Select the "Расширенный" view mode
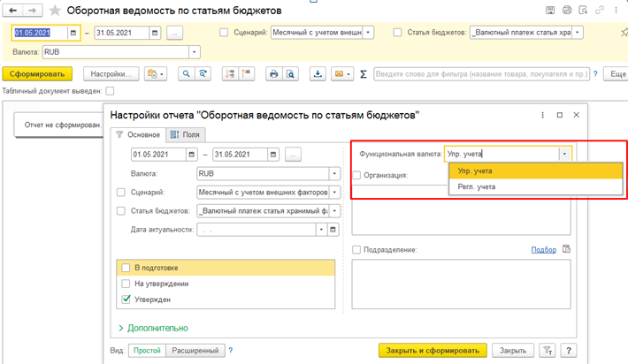This screenshot has width=628, height=364. [195, 351]
